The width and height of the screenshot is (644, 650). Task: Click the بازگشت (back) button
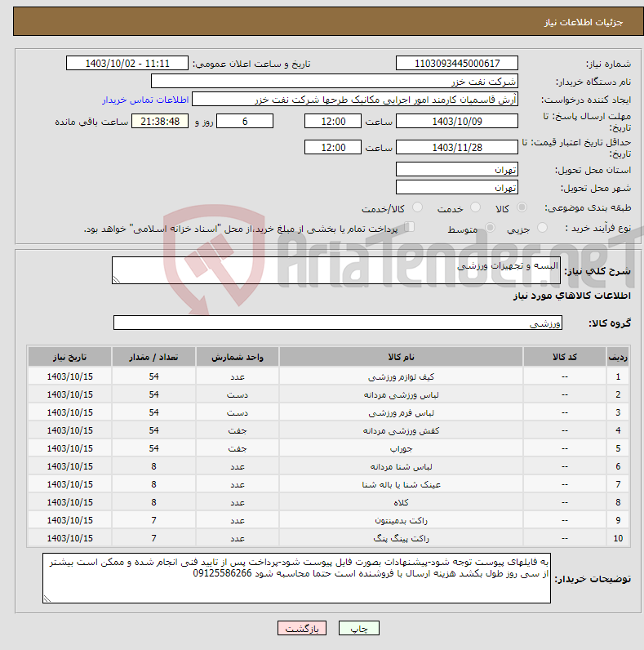tap(302, 629)
